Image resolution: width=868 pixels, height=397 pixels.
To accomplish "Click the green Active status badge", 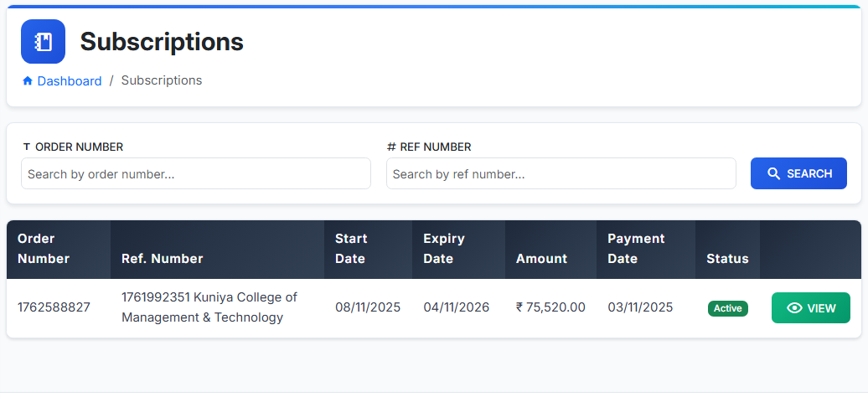I will [x=727, y=308].
